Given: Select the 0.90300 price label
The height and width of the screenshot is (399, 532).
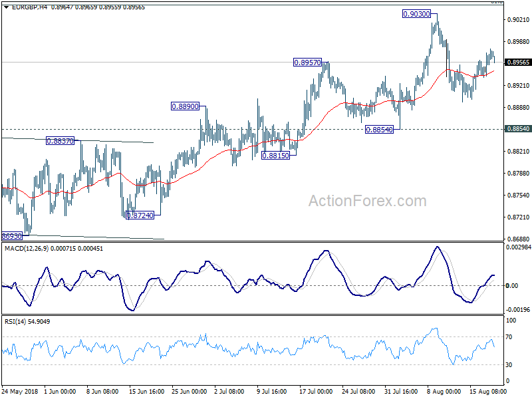Looking at the screenshot, I should 416,14.
